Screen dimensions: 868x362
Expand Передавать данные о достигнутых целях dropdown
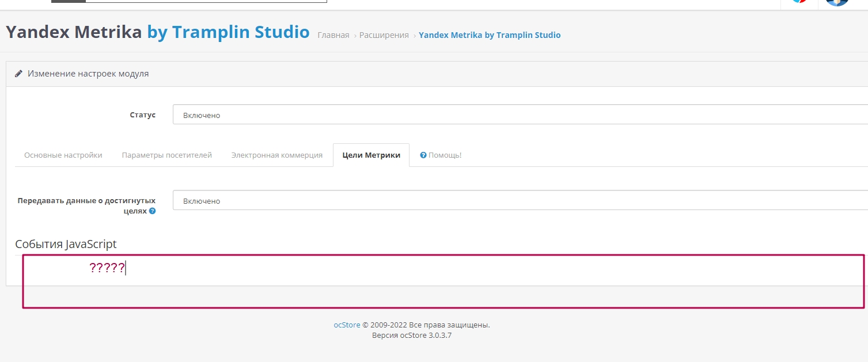tap(520, 201)
